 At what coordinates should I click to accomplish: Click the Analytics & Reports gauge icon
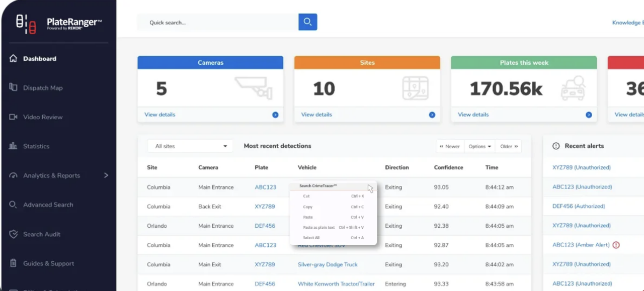point(13,175)
